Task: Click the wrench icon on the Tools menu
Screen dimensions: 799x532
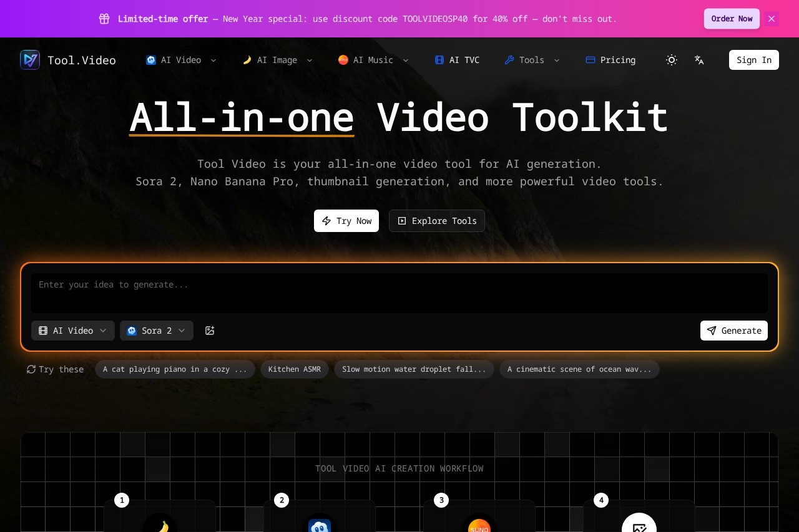Action: pos(510,60)
